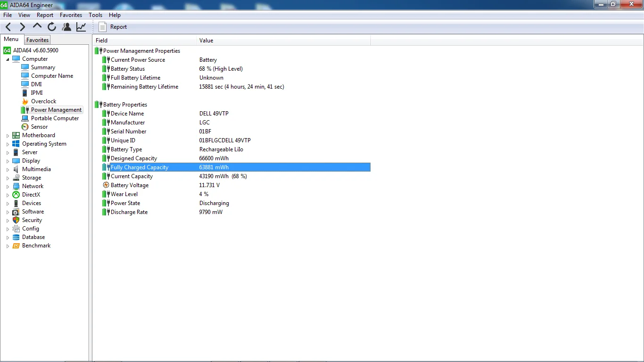Open the View menu
The width and height of the screenshot is (644, 362).
click(24, 15)
